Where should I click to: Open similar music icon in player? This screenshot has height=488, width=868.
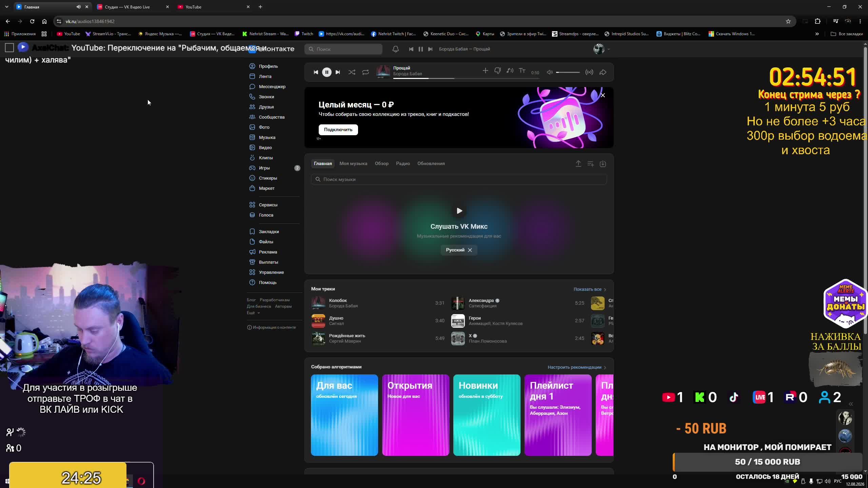[510, 70]
